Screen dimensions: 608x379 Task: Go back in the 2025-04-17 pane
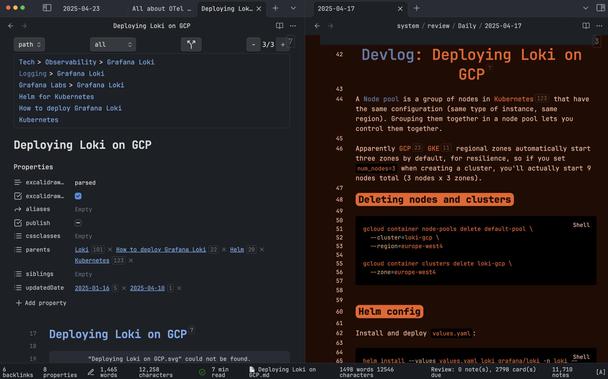(x=317, y=26)
